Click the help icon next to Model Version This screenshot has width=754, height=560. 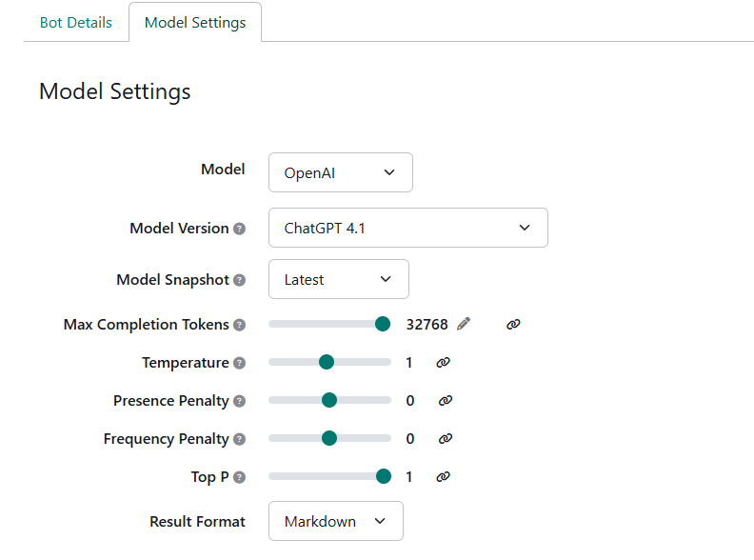[x=240, y=229]
